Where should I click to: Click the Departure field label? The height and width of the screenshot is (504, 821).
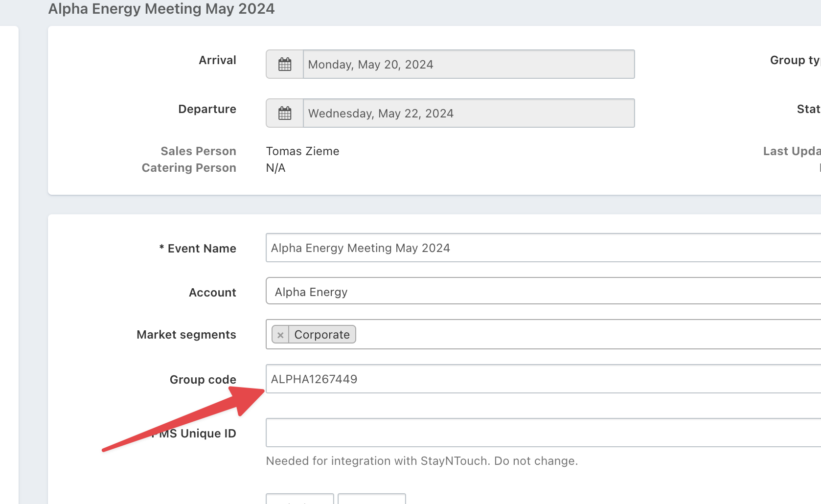tap(207, 109)
